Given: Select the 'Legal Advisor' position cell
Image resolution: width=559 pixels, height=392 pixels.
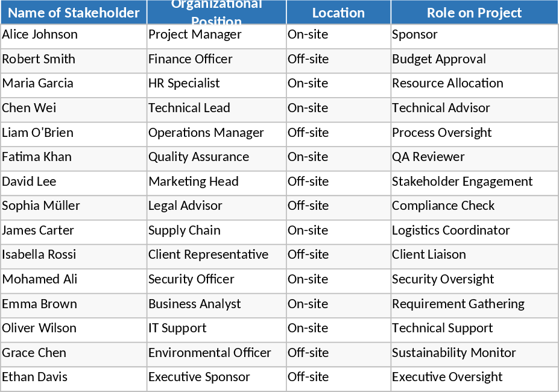Looking at the screenshot, I should tap(216, 206).
